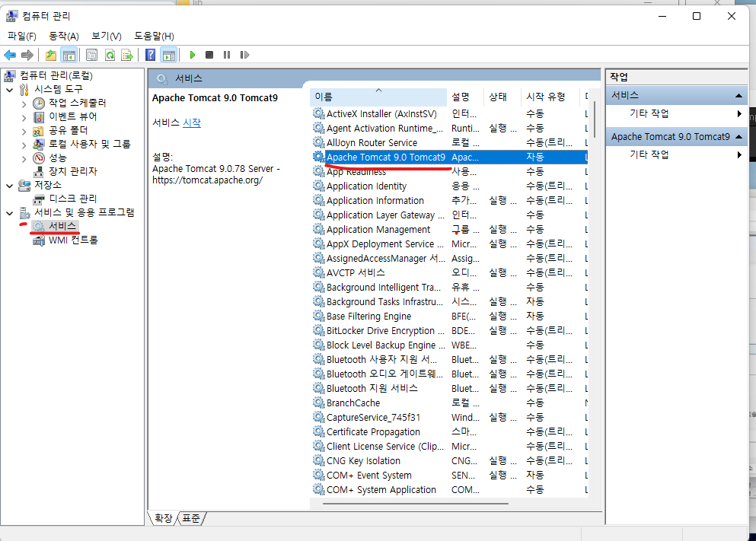Switch to the 확장 tab
Screen dimensions: 756x541
(x=163, y=518)
